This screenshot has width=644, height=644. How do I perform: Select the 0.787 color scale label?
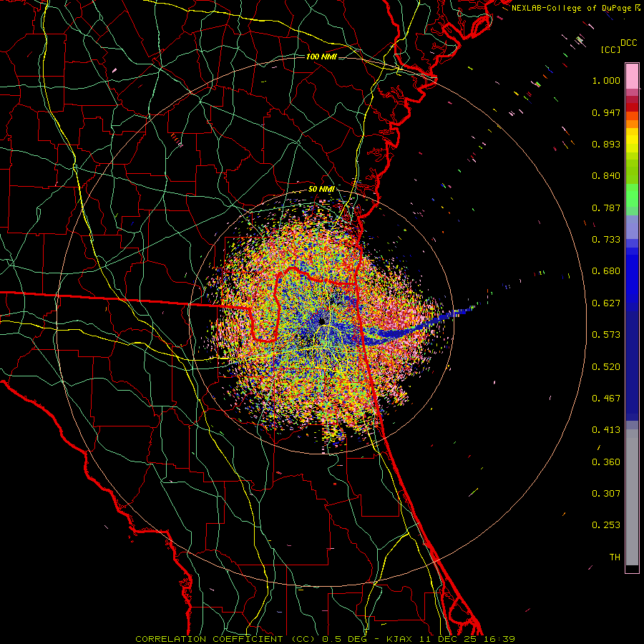pos(606,208)
